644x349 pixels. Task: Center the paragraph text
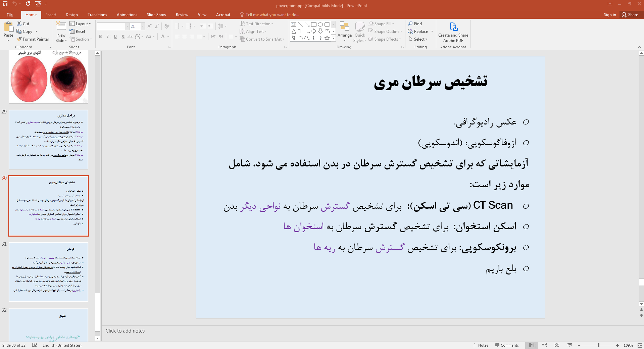coord(185,37)
